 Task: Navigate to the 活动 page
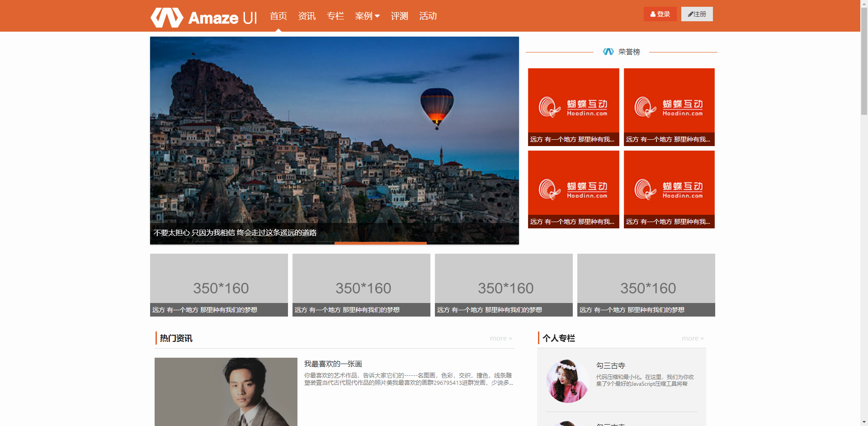coord(428,16)
